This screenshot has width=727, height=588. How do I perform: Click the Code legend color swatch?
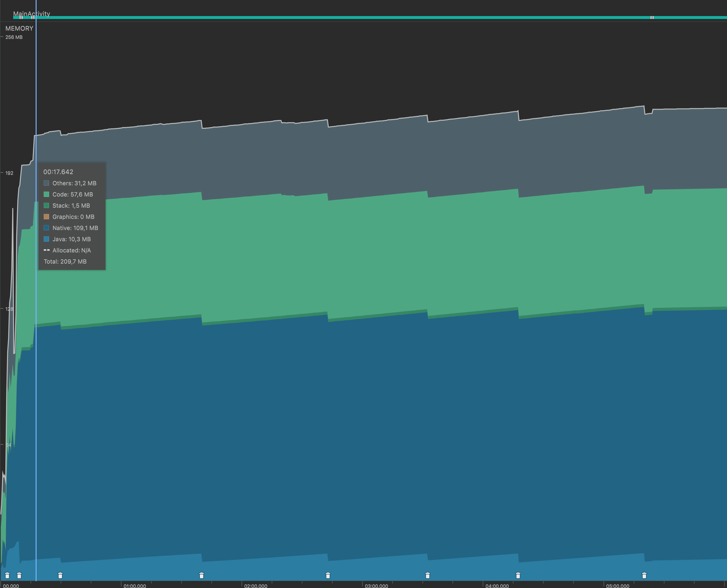(x=46, y=195)
